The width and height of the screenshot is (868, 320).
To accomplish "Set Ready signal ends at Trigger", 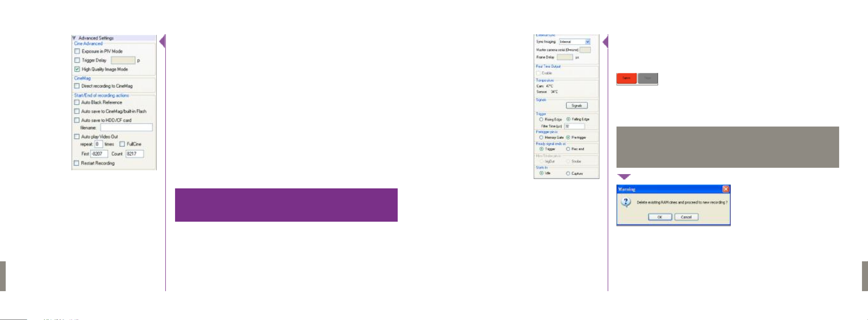I will click(541, 149).
